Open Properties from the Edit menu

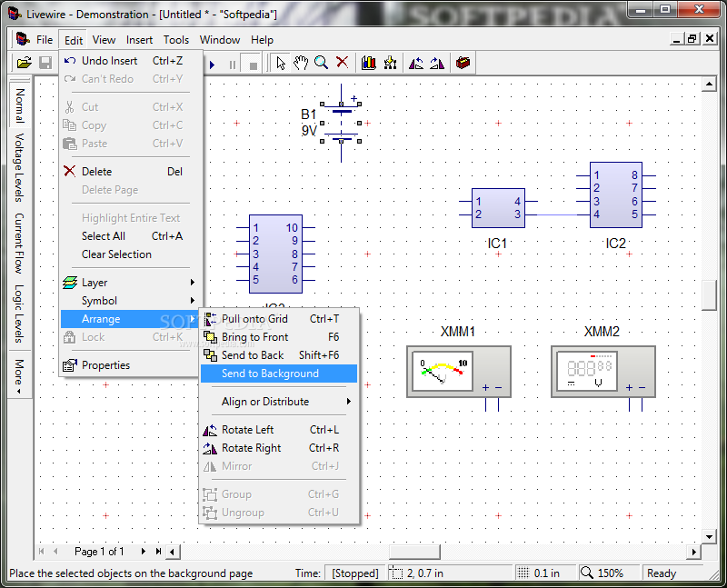click(131, 365)
